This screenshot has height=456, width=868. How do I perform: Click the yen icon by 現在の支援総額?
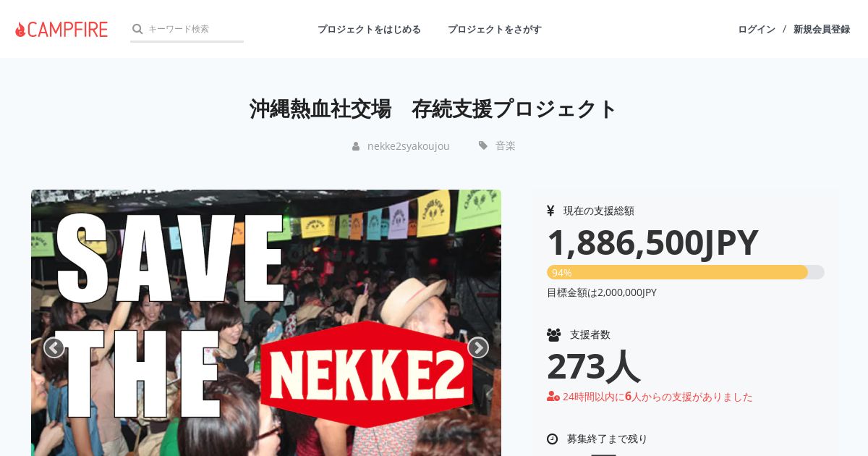click(x=550, y=211)
